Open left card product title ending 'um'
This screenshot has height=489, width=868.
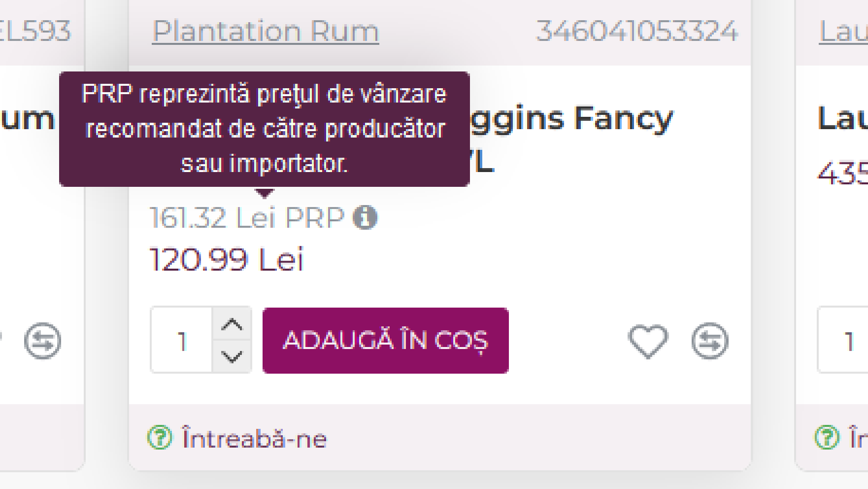[x=27, y=118]
